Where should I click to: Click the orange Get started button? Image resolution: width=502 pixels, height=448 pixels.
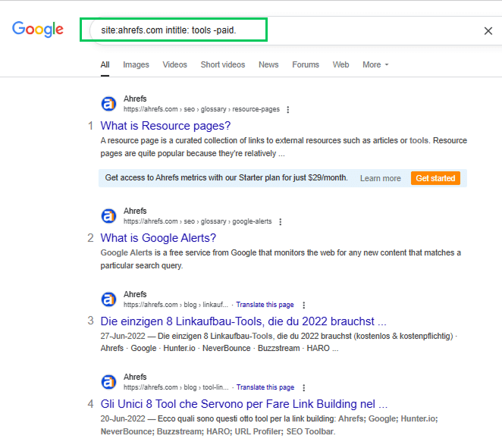coord(435,178)
